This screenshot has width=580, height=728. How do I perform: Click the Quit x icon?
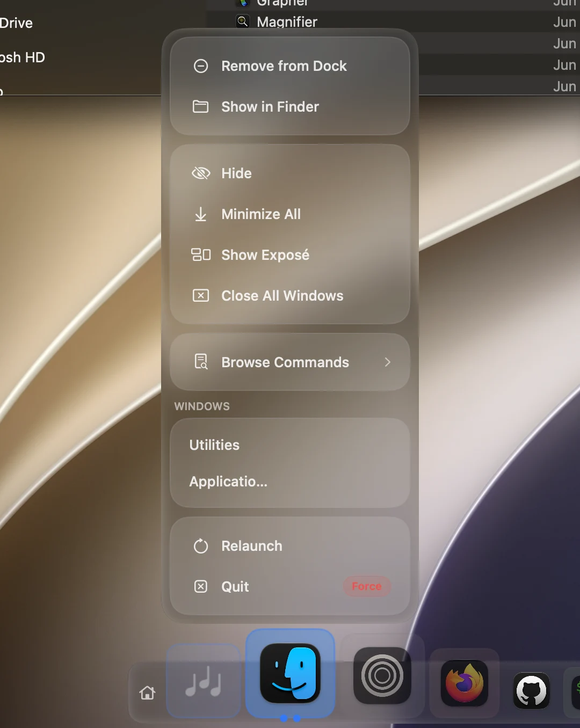pos(201,587)
